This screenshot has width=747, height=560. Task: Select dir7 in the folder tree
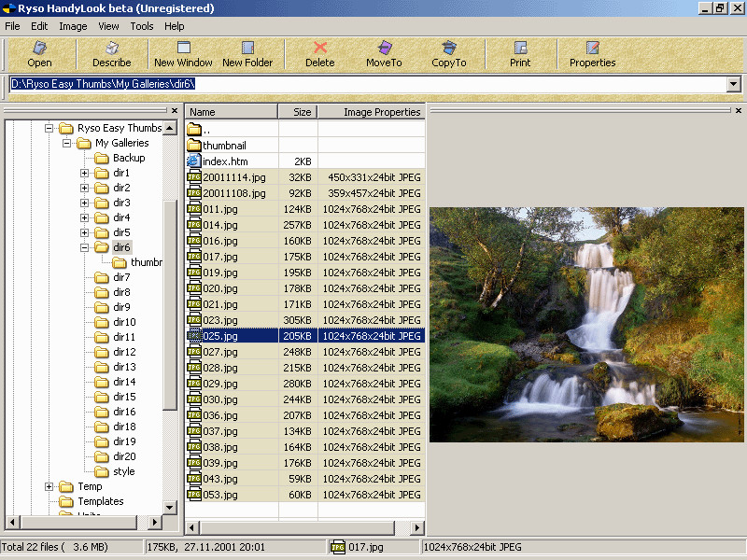121,277
